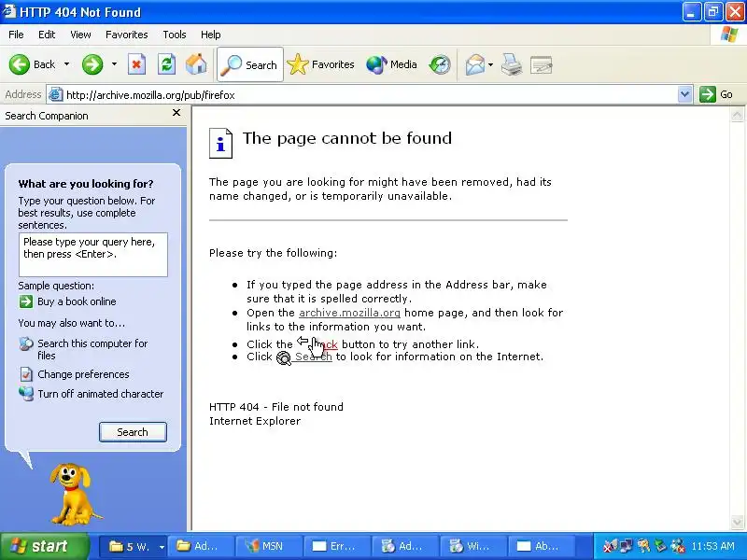Open the View menu
The image size is (747, 560).
(80, 35)
